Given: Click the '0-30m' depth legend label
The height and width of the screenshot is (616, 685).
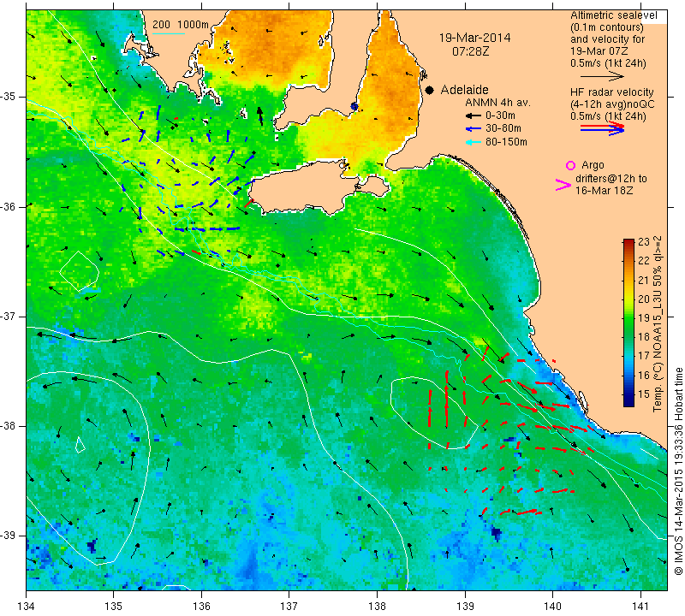Looking at the screenshot, I should coord(500,115).
